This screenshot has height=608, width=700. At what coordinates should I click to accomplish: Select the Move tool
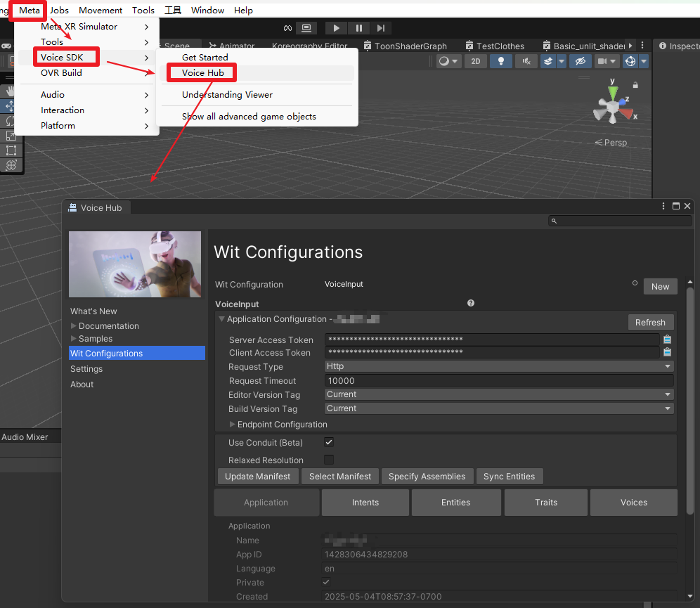coord(10,106)
